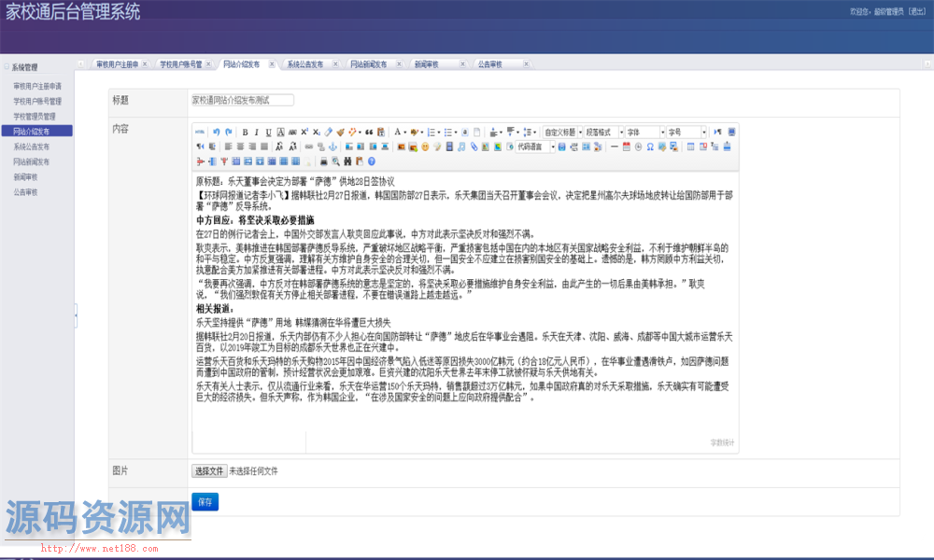The height and width of the screenshot is (560, 934).
Task: Insert a hyperlink with the chain icon
Action: [308, 147]
